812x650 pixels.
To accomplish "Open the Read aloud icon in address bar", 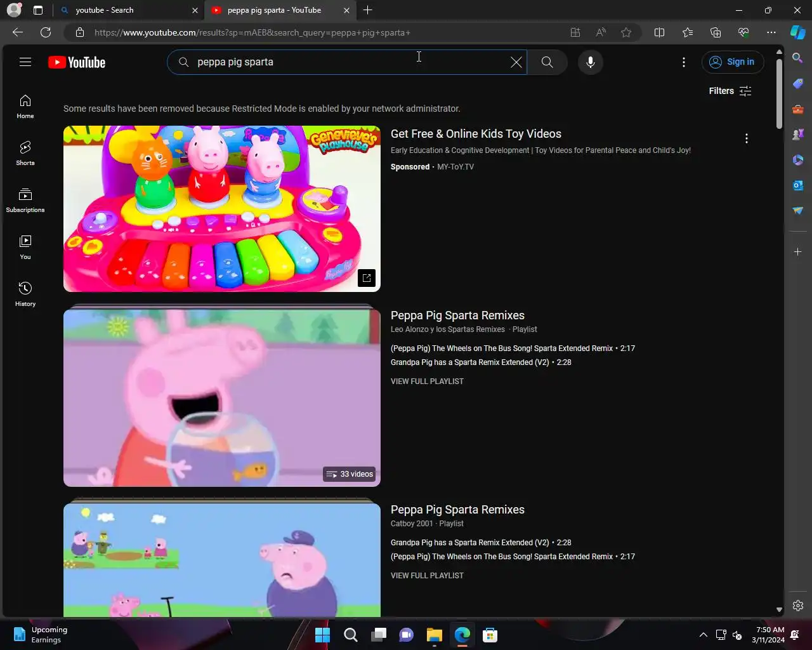I will pyautogui.click(x=601, y=32).
